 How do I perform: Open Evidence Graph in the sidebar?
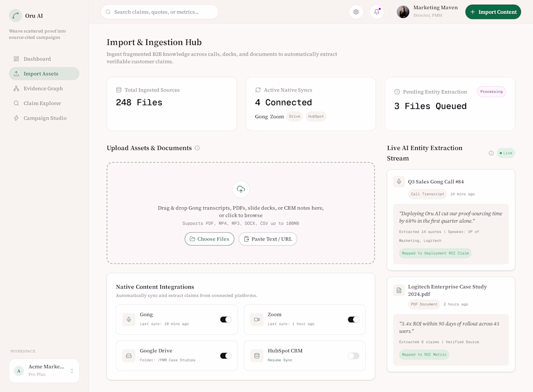44,89
